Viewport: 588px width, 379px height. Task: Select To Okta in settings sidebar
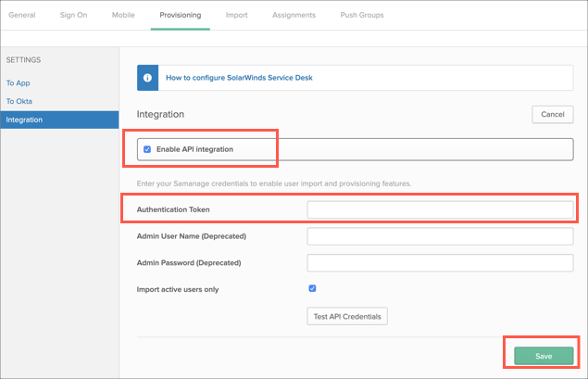point(19,101)
